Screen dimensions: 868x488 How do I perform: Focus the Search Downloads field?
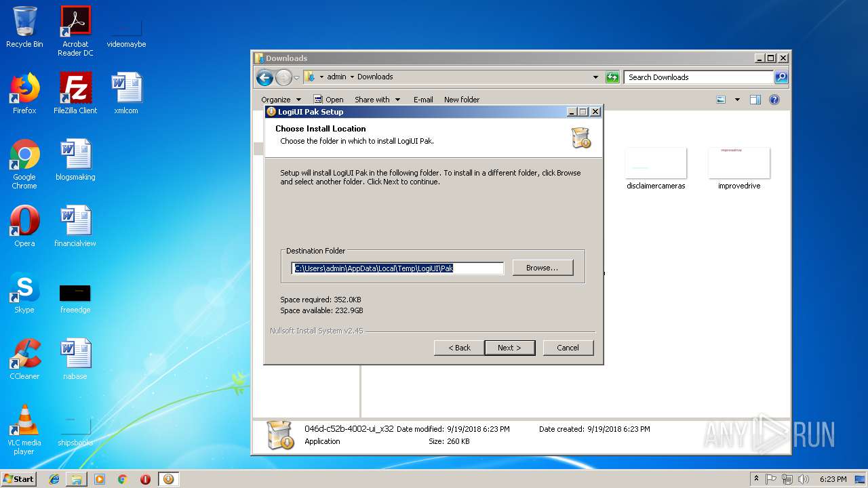point(698,77)
